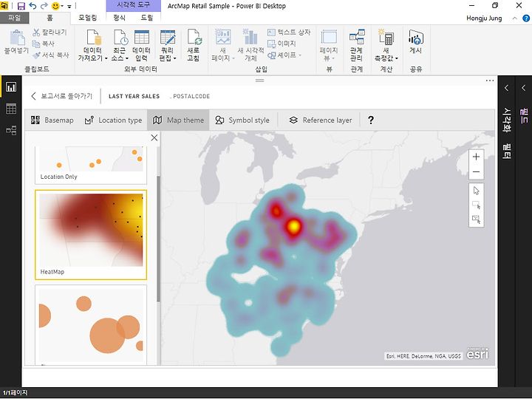Open the visual more options ellipsis
This screenshot has width=532, height=399.
tap(490, 81)
